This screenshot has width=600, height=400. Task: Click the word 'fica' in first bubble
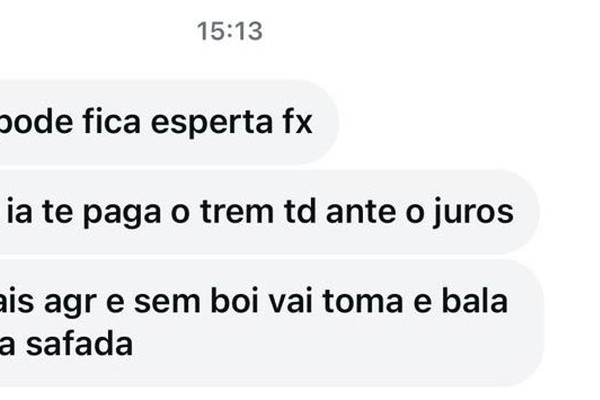point(112,121)
